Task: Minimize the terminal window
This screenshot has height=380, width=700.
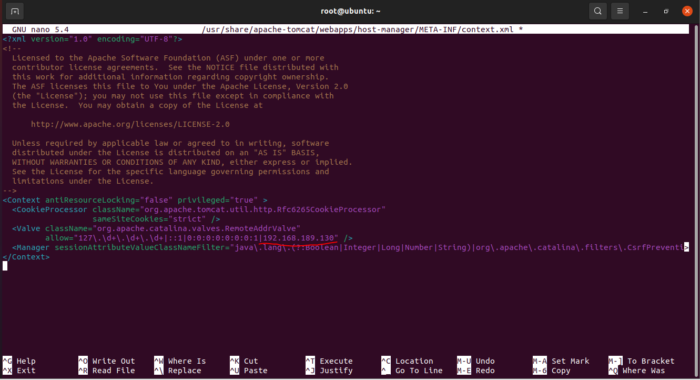Action: point(645,12)
